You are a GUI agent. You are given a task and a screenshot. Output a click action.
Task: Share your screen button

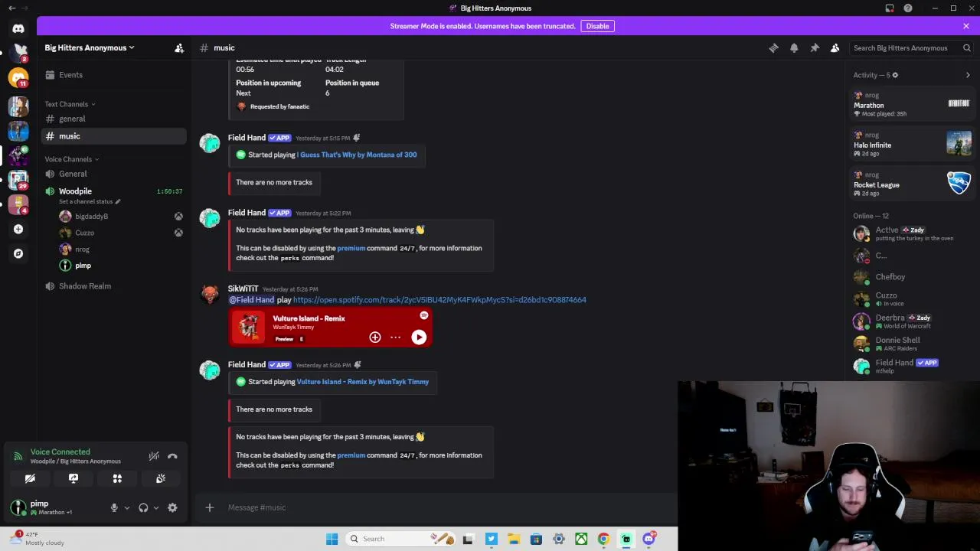pos(73,478)
